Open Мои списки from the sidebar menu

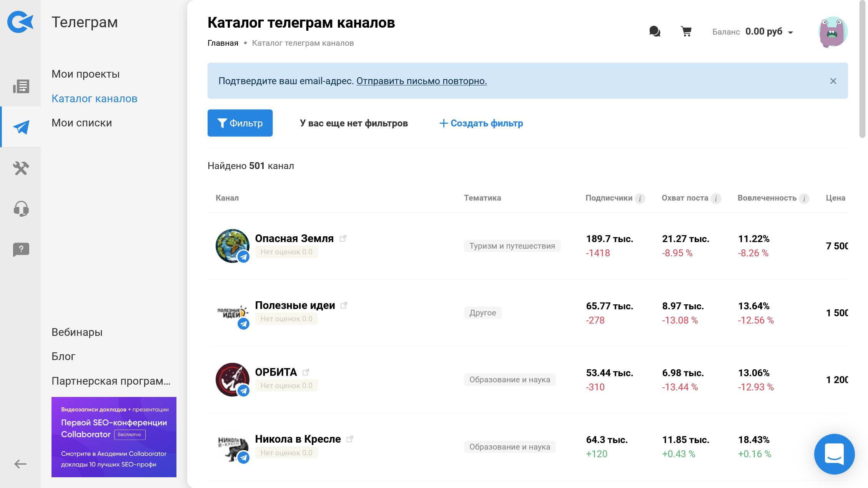tap(81, 123)
